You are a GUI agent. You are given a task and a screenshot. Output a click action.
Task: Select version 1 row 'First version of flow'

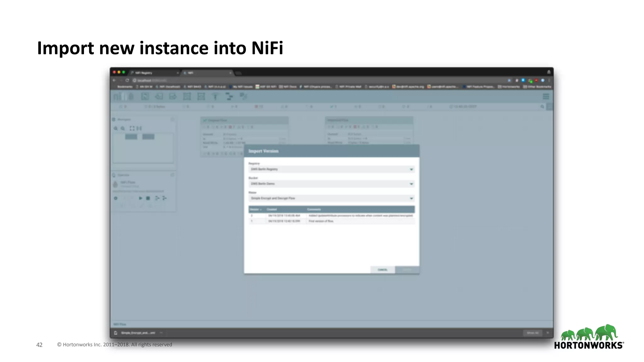pyautogui.click(x=331, y=221)
